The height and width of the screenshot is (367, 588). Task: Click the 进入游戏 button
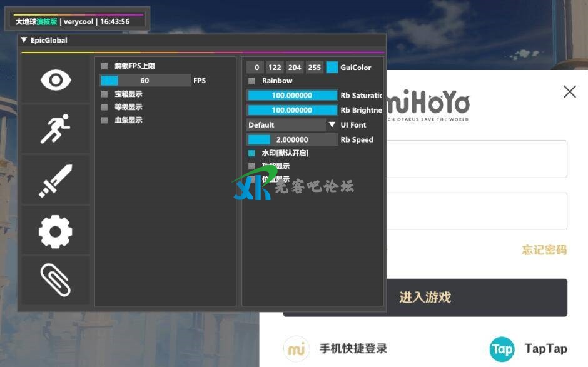pos(425,298)
